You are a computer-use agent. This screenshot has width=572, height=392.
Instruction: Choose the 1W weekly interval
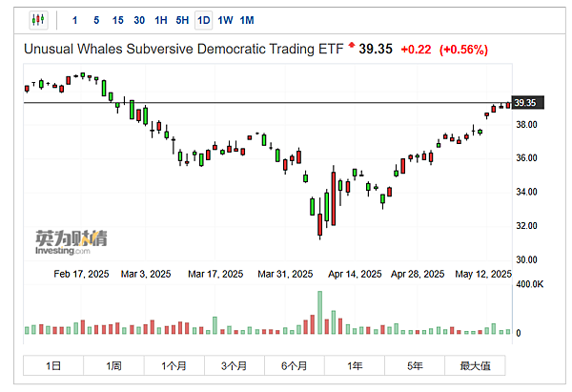click(225, 20)
